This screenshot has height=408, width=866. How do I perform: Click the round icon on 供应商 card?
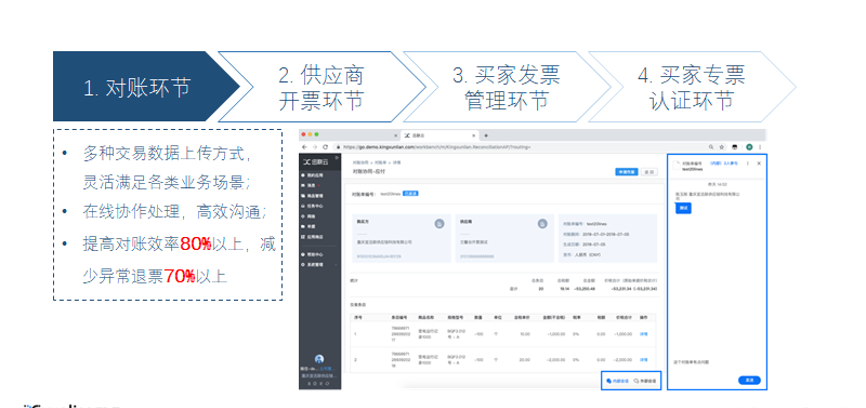[542, 223]
